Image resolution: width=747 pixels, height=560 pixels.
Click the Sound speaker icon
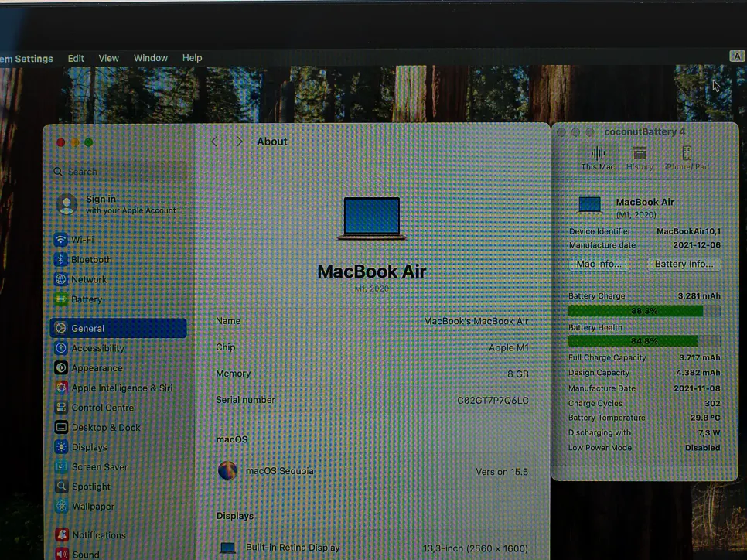(x=61, y=554)
